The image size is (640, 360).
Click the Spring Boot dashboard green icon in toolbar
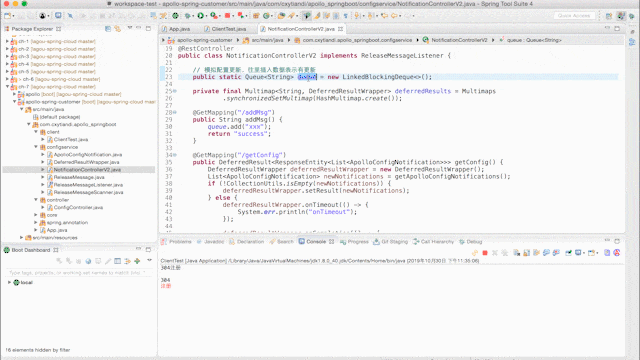pos(175,16)
